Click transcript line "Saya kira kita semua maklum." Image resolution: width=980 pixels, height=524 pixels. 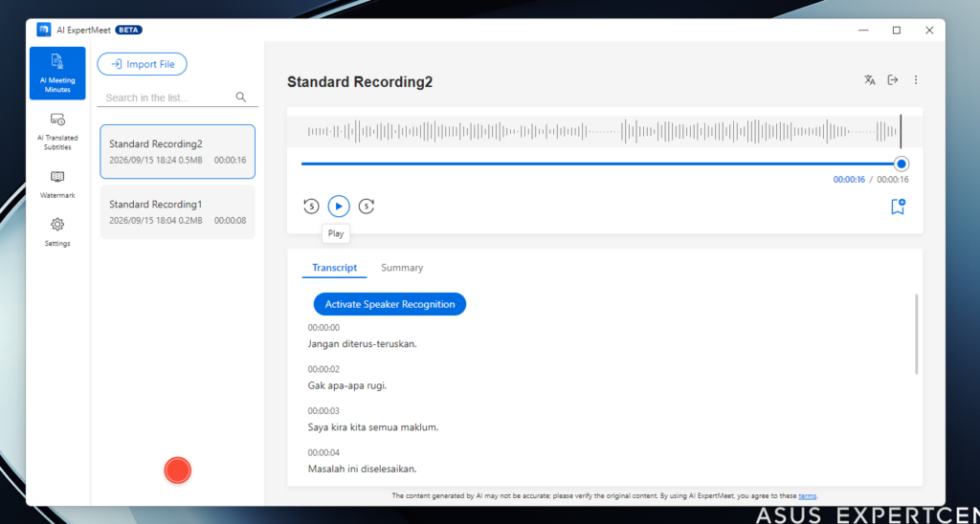click(373, 427)
